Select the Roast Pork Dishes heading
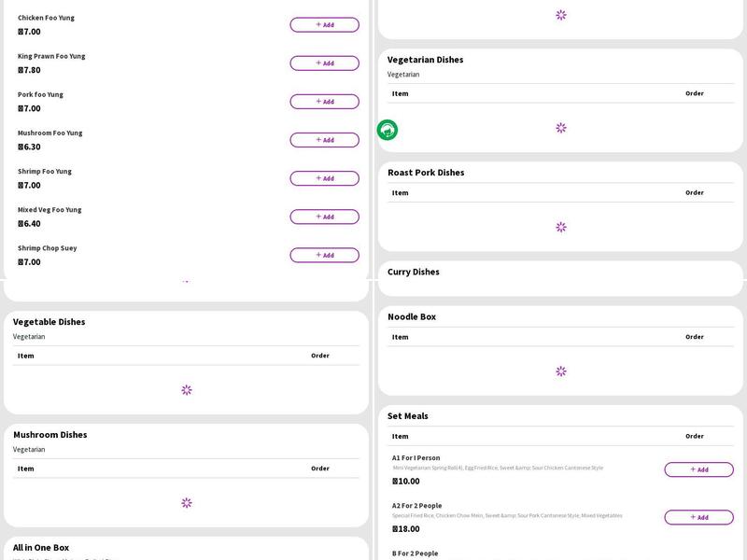 click(x=426, y=173)
